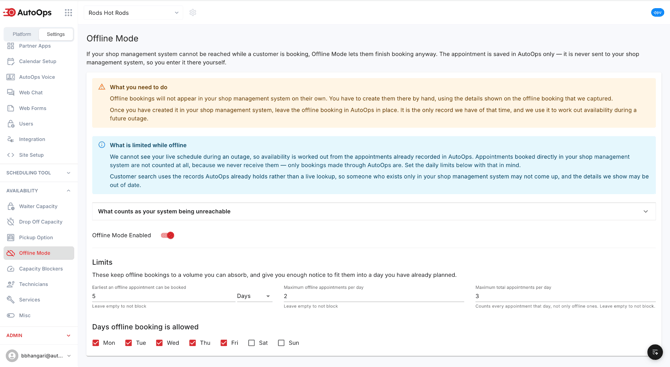Edit maximum offline appointments per day field
Viewport: 670px width, 367px height.
(x=374, y=296)
